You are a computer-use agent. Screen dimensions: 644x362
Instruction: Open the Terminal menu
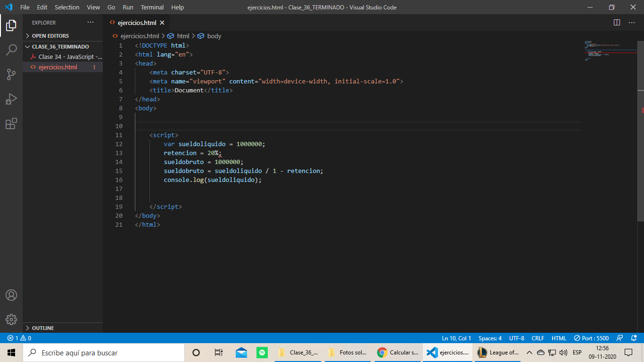152,7
